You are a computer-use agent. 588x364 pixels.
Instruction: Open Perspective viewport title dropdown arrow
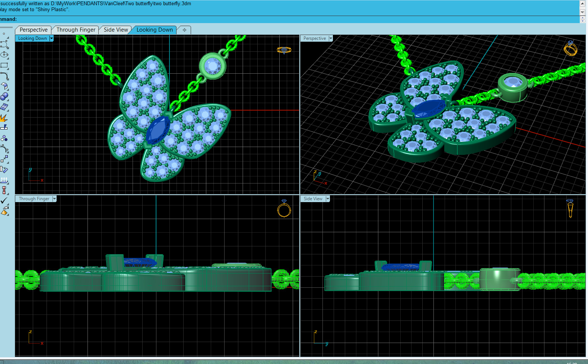[330, 38]
